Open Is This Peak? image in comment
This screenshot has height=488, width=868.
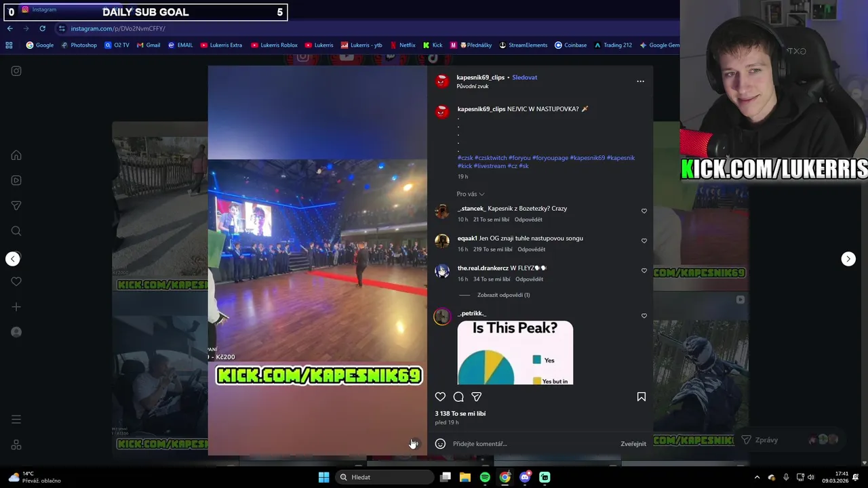[x=515, y=352]
